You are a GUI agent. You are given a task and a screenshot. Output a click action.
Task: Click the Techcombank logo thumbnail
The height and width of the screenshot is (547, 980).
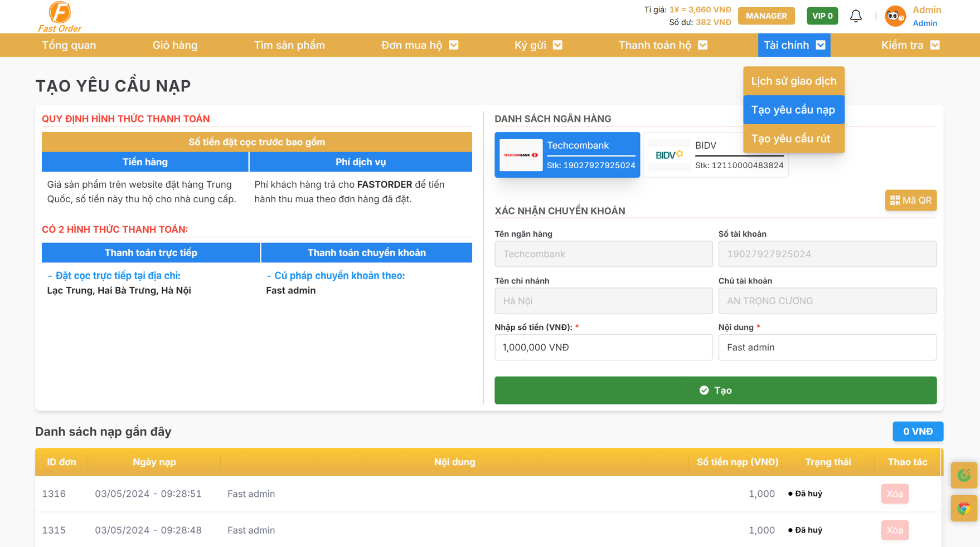pos(521,155)
